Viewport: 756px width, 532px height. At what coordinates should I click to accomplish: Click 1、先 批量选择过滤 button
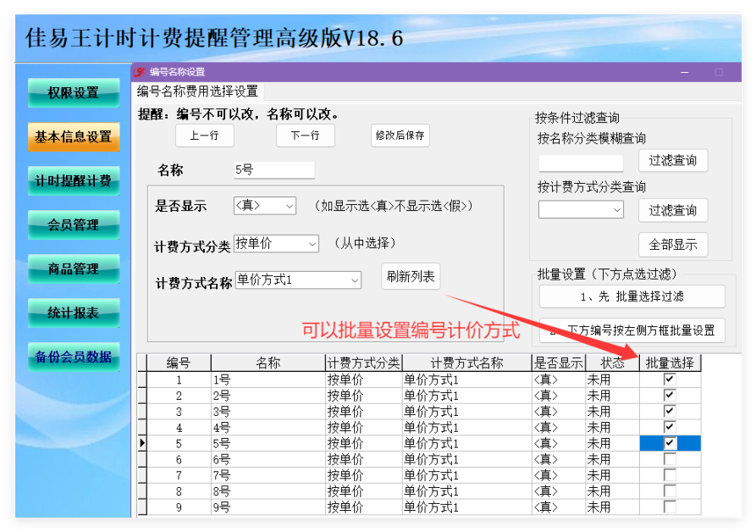(x=632, y=296)
